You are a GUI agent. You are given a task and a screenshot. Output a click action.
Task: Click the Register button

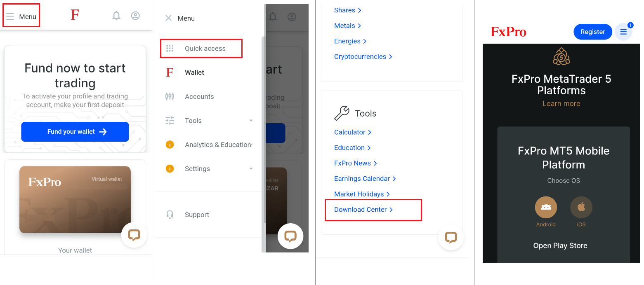(x=593, y=32)
